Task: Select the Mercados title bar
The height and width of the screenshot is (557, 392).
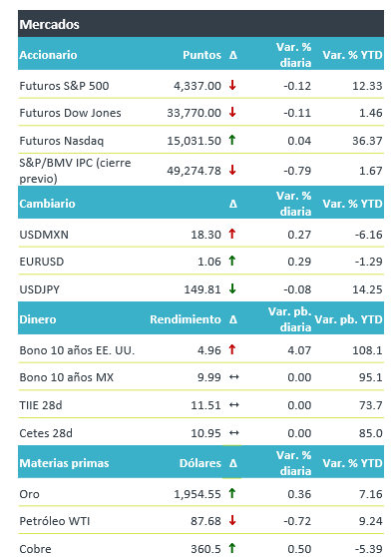Action: point(200,24)
